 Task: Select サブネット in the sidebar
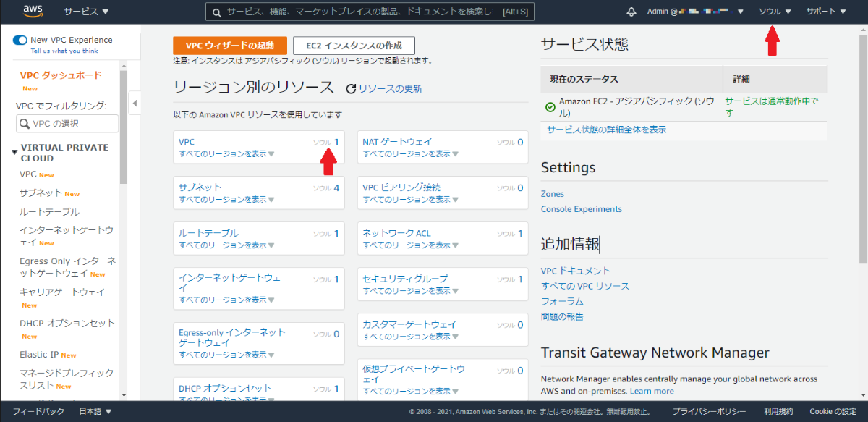pos(41,193)
